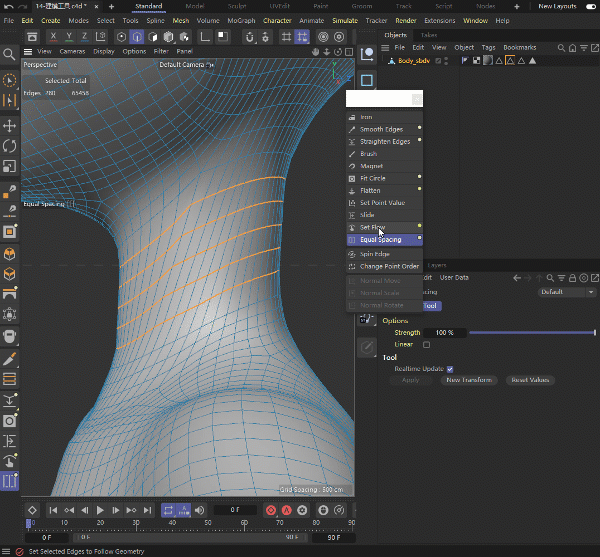Screen dimensions: 600x557
Task: Select the Move tool in left toolbar
Action: 10,126
